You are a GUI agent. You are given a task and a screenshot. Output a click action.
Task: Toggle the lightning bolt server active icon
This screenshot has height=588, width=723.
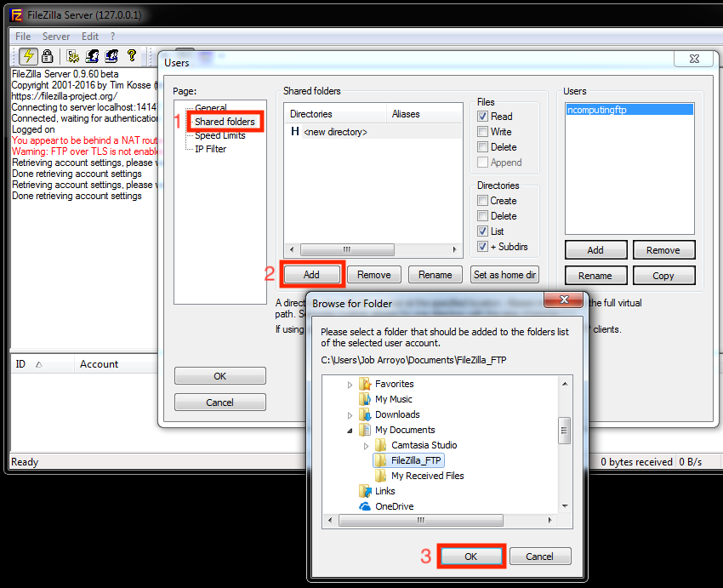pyautogui.click(x=29, y=56)
